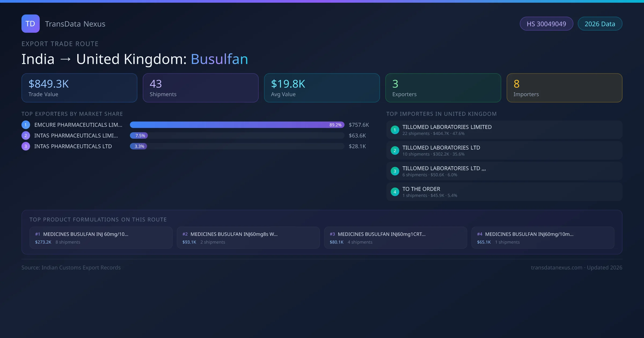Click the Busulfan title text
The image size is (644, 338).
pos(219,59)
